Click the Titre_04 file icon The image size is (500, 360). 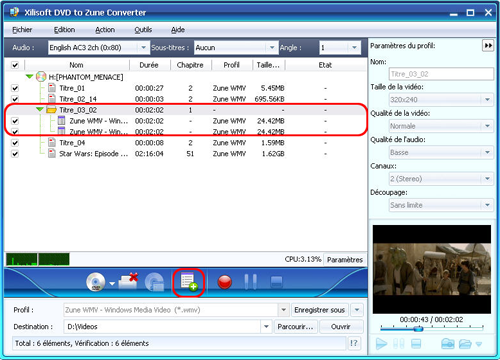(52, 143)
